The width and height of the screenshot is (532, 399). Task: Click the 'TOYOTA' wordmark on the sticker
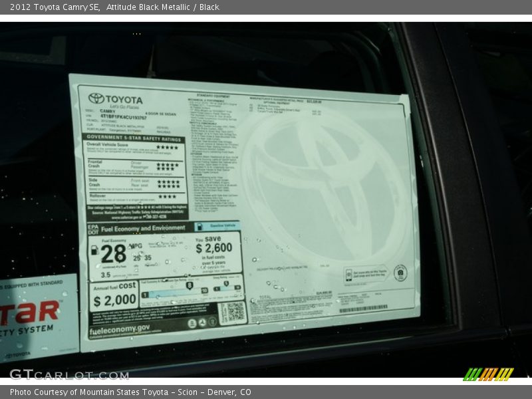(124, 100)
